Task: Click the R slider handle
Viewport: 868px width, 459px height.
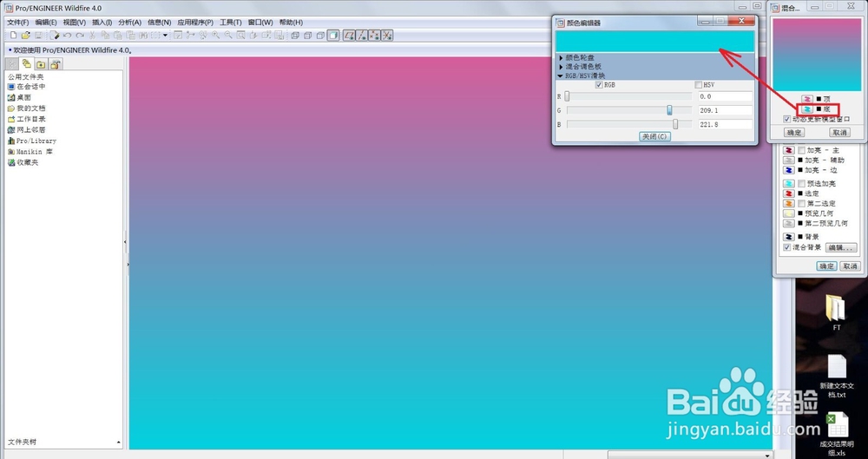Action: [x=567, y=96]
